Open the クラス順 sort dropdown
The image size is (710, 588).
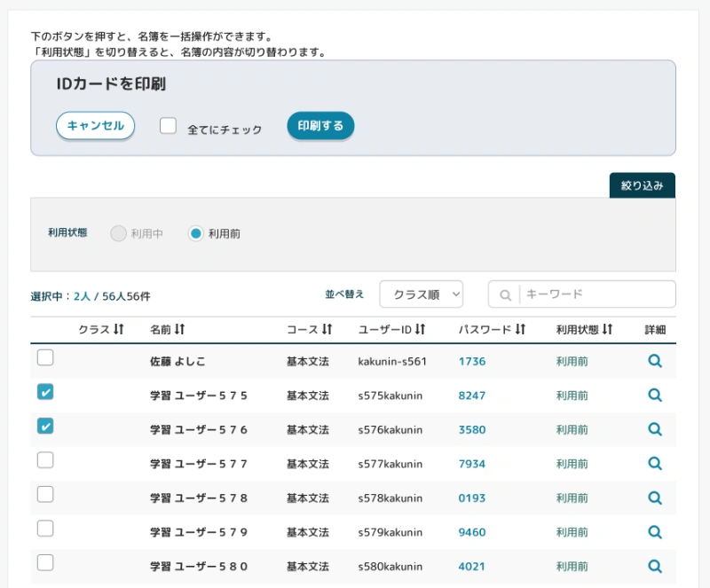pos(421,294)
